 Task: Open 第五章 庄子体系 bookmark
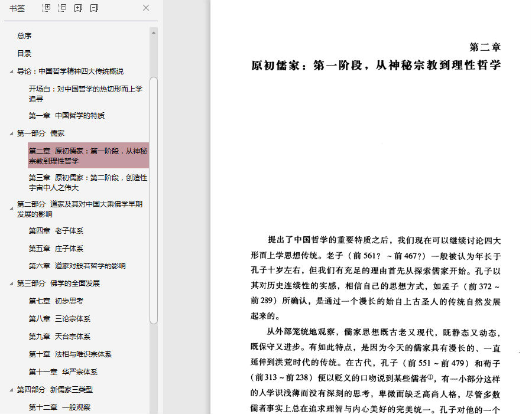[x=56, y=249]
